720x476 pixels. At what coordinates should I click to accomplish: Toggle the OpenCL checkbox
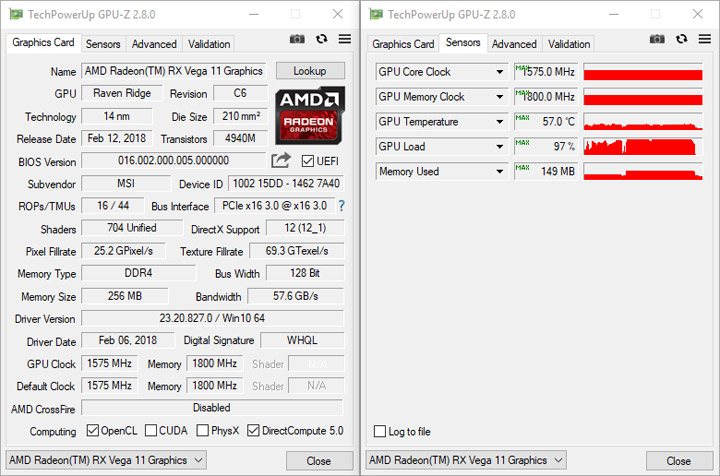93,431
